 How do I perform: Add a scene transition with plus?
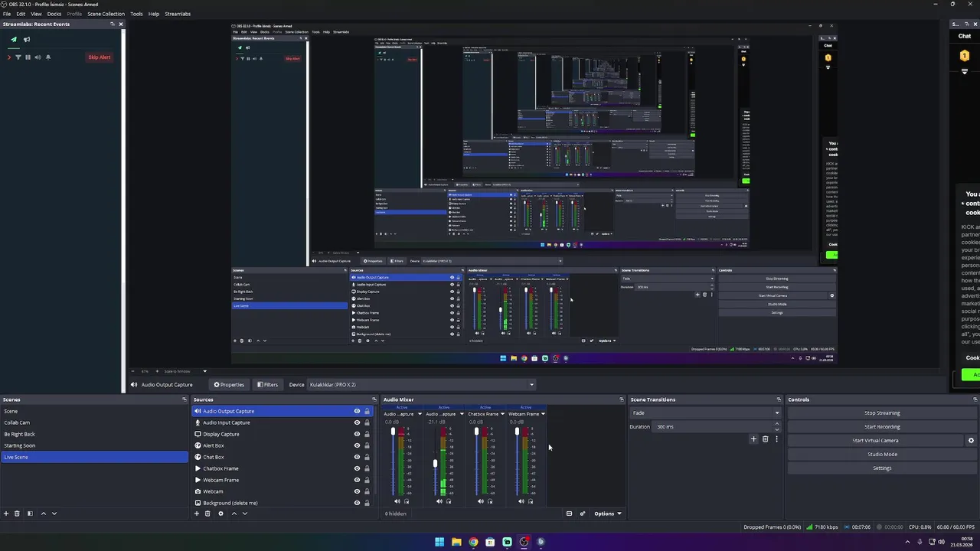tap(753, 439)
